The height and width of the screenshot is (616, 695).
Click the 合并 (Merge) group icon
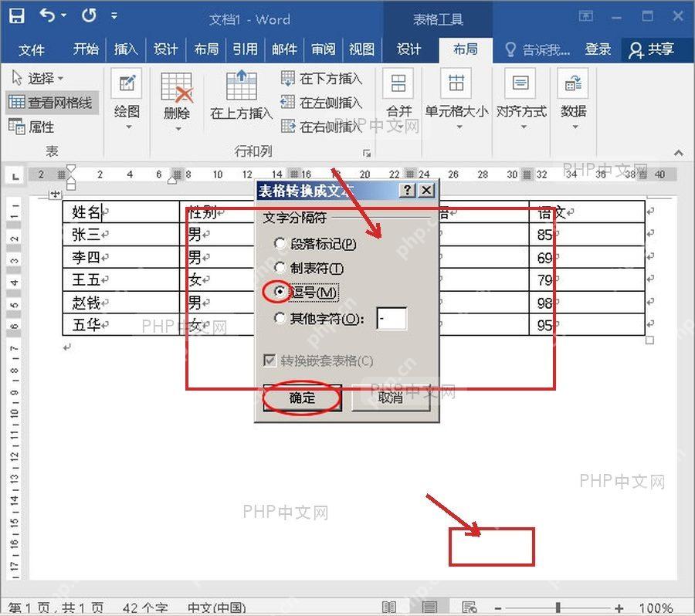pos(398,83)
